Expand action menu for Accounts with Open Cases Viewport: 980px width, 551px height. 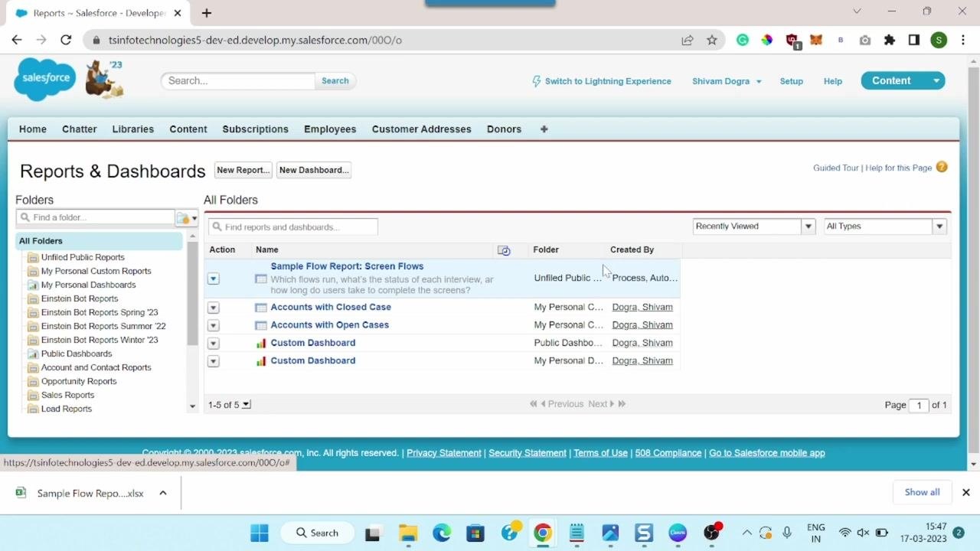[214, 325]
